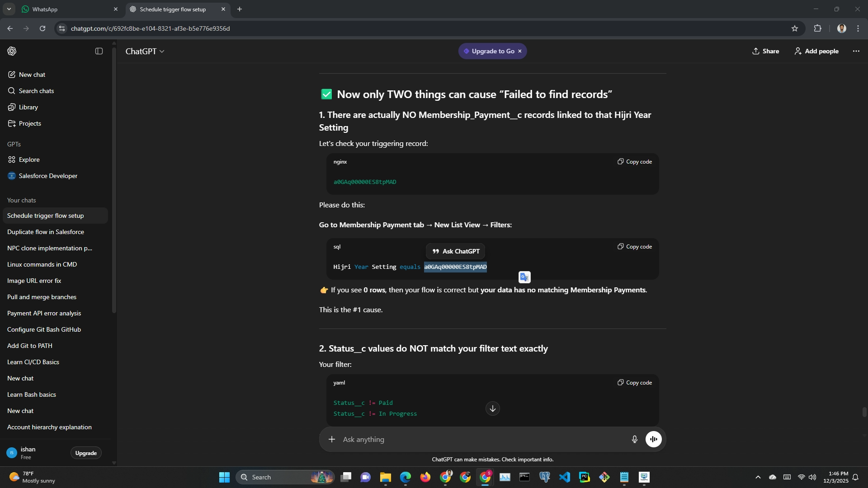
Task: Open the tab search dropdown arrow
Action: click(x=9, y=9)
